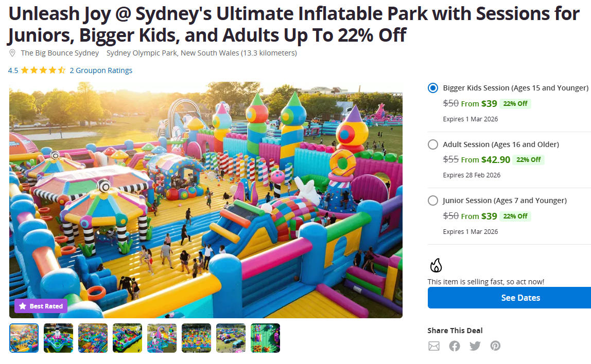Open The Big Bounce Sydney merchant link
This screenshot has width=591, height=364.
[60, 53]
